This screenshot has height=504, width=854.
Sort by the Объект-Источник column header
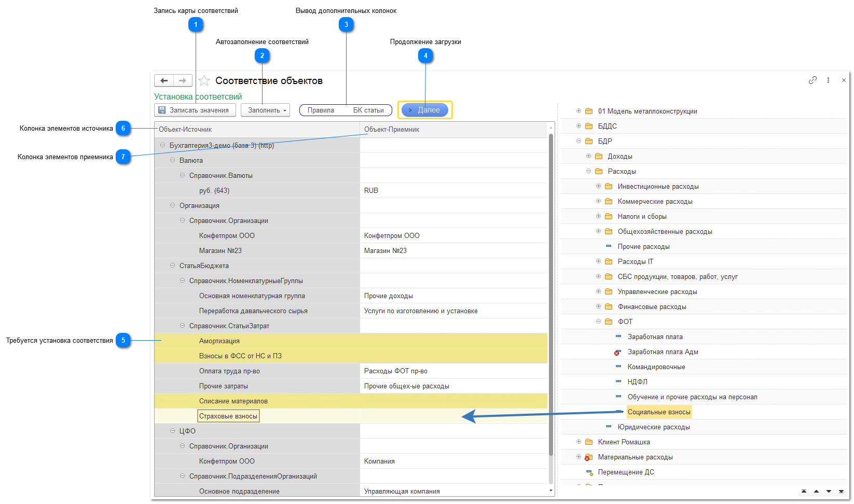pyautogui.click(x=257, y=130)
